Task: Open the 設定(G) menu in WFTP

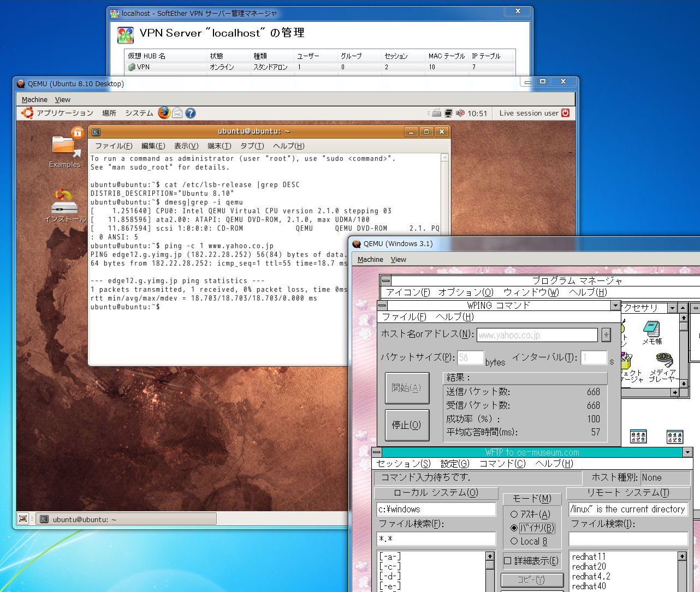Action: 455,464
